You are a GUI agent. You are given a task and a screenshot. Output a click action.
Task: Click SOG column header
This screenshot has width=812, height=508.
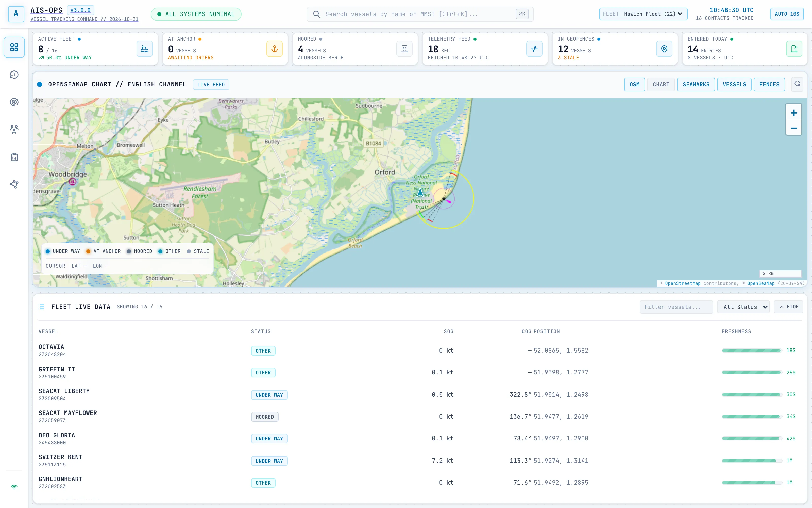click(x=449, y=332)
